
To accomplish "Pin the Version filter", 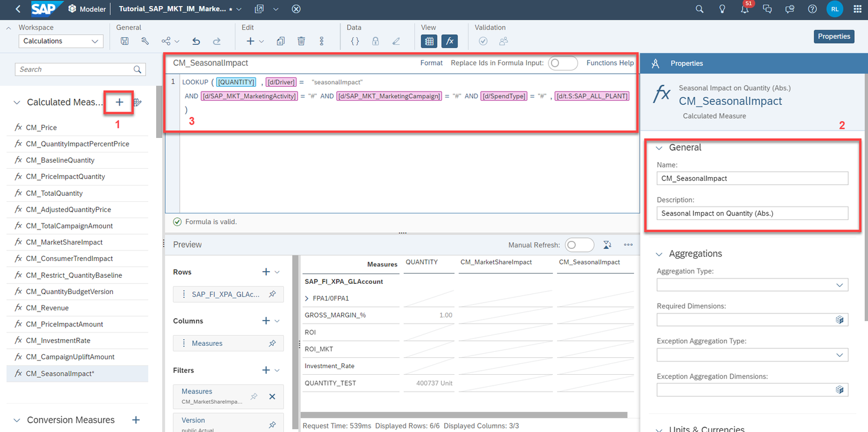I will click(272, 425).
